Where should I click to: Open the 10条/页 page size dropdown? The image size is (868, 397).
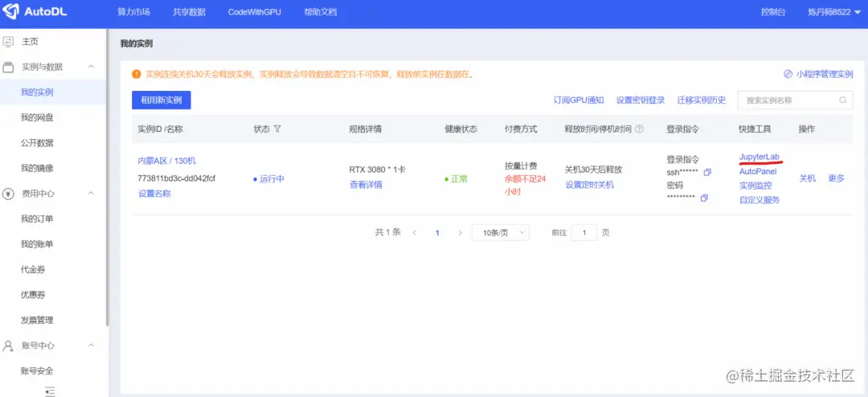[501, 232]
